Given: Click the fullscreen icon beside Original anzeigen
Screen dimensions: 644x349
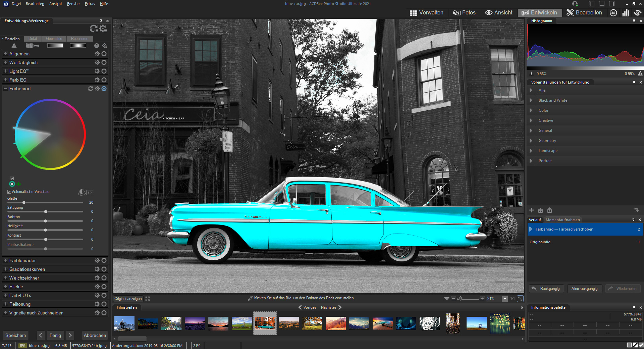Looking at the screenshot, I should click(x=148, y=299).
